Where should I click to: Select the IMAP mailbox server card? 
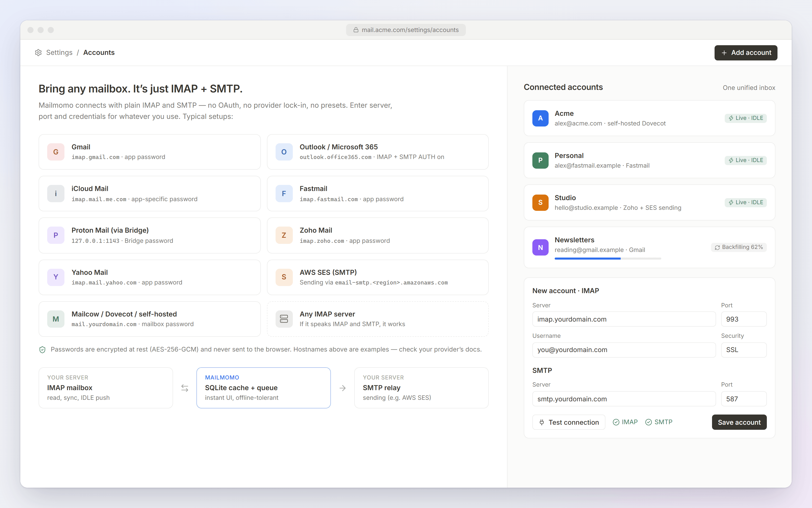click(106, 388)
